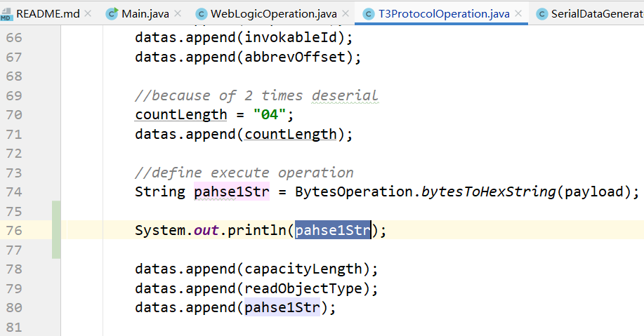Click the Main.java runnable class icon
Screen dimensions: 644x336
coord(112,13)
